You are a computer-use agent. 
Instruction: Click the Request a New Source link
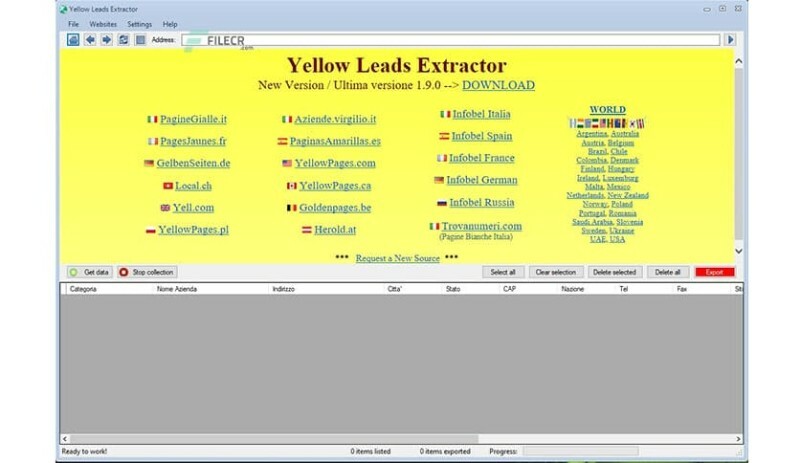pyautogui.click(x=397, y=258)
